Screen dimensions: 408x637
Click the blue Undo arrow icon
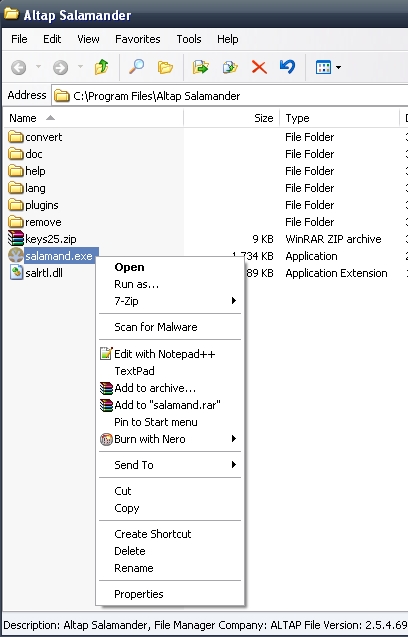pyautogui.click(x=287, y=67)
